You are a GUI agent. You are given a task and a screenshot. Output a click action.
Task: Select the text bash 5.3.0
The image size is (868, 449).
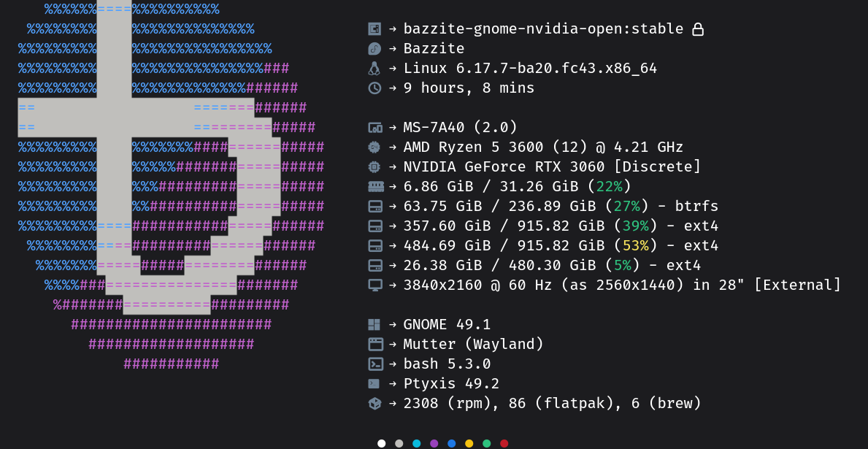(x=448, y=364)
